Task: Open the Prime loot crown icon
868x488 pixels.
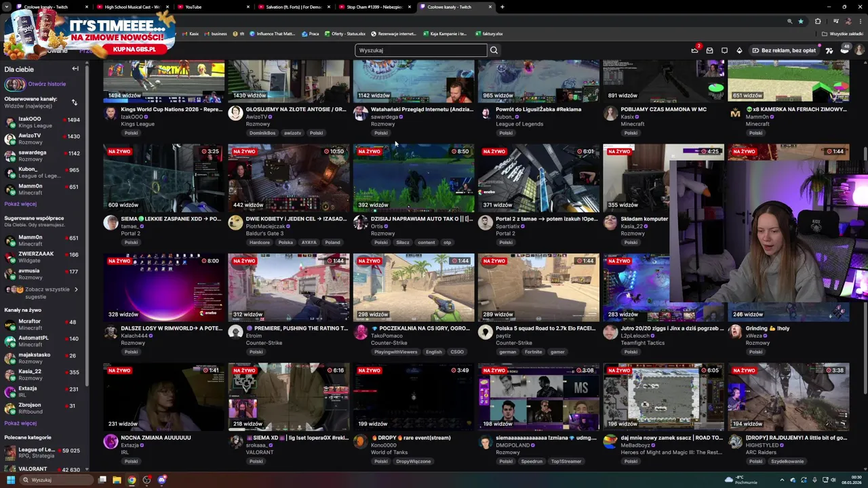Action: coord(694,50)
